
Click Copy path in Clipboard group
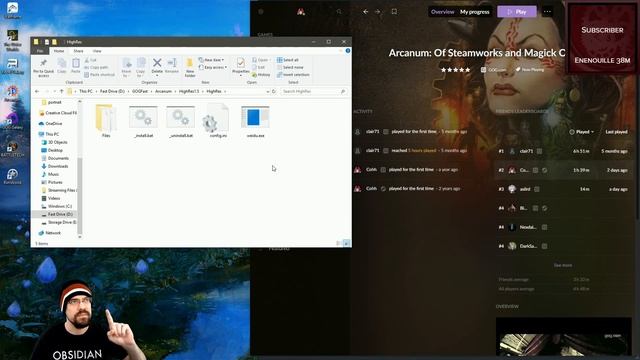pyautogui.click(x=97, y=67)
